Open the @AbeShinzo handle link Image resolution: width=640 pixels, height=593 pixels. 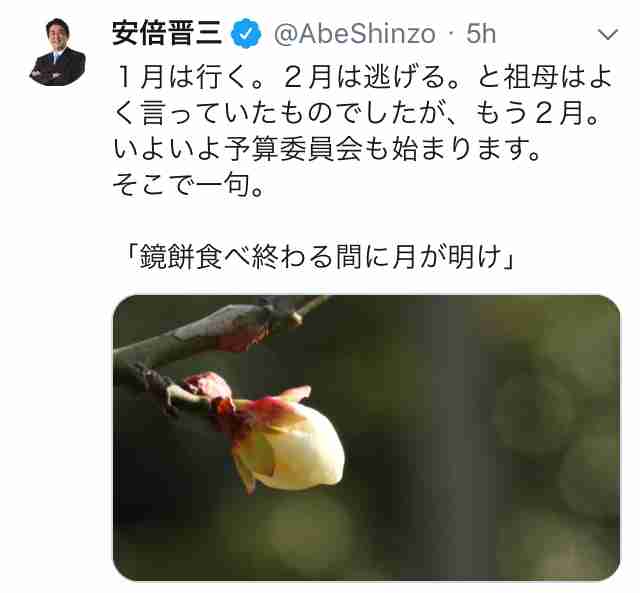(355, 34)
